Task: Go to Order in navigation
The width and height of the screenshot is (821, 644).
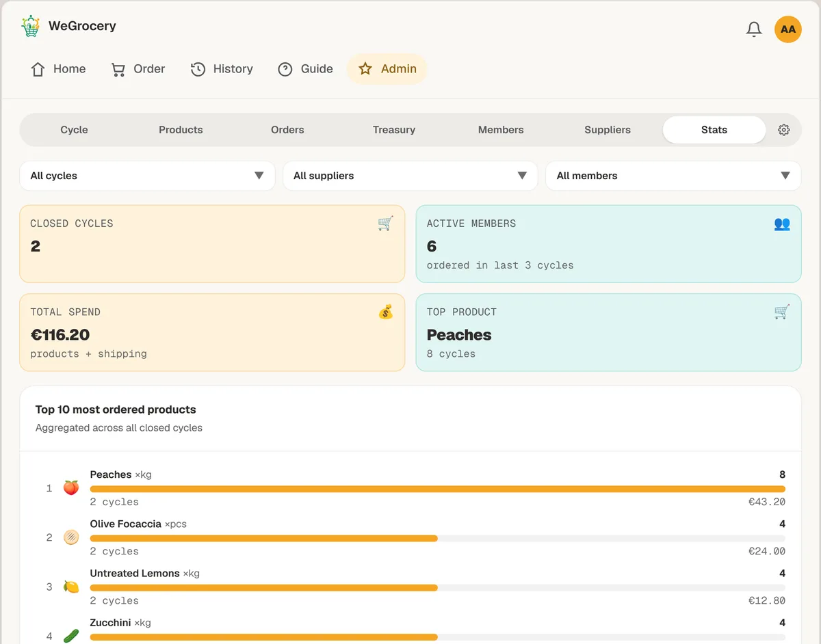Action: pyautogui.click(x=138, y=69)
